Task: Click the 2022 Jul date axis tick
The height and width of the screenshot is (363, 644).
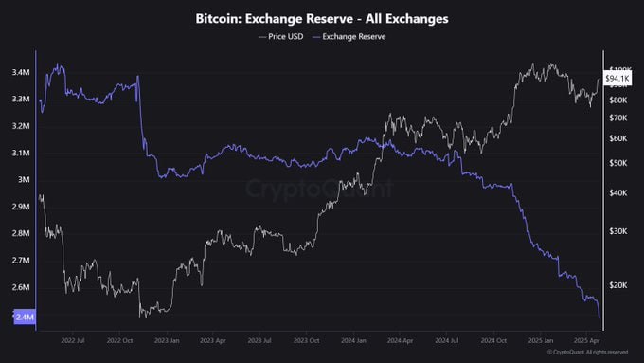Action: (73, 341)
